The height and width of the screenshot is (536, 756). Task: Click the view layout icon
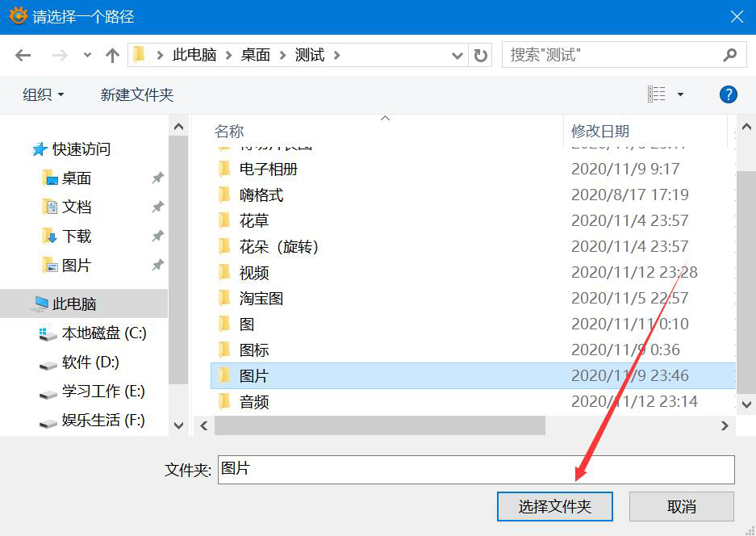[656, 94]
